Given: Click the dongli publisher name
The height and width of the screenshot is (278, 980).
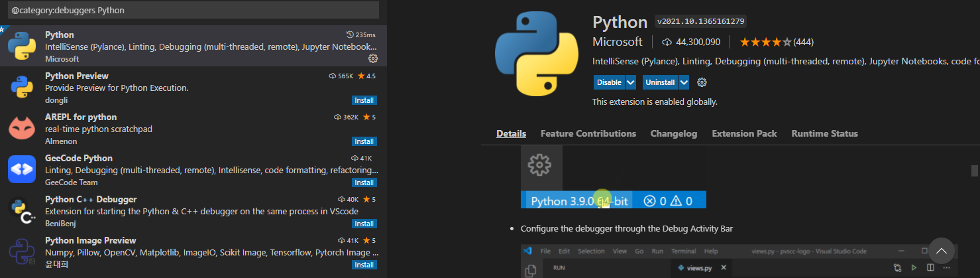Looking at the screenshot, I should click(55, 100).
